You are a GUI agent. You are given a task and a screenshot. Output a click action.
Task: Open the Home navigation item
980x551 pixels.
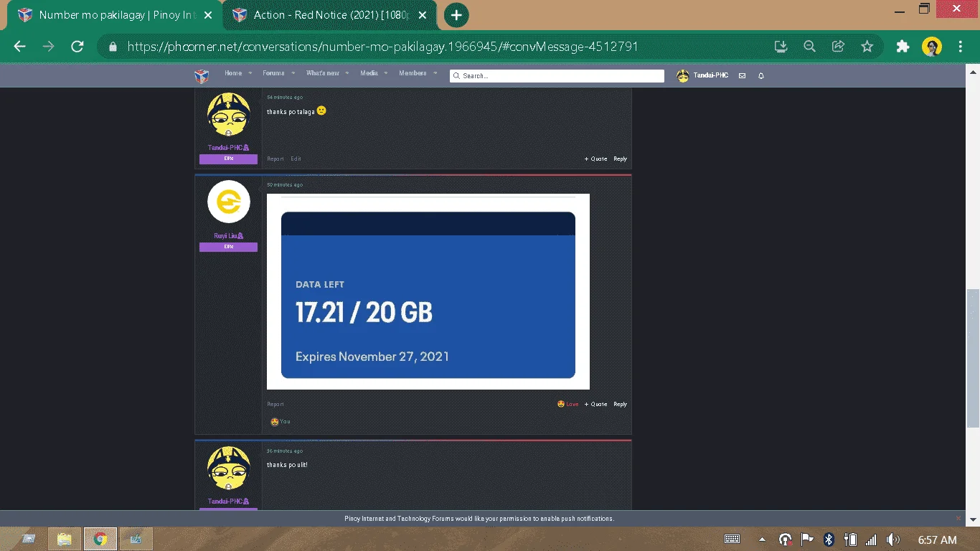tap(233, 73)
